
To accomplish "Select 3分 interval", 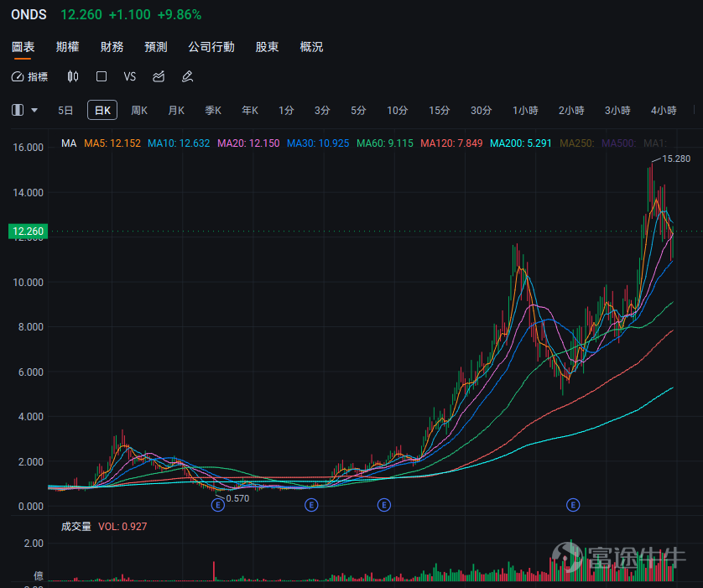I will [x=322, y=110].
